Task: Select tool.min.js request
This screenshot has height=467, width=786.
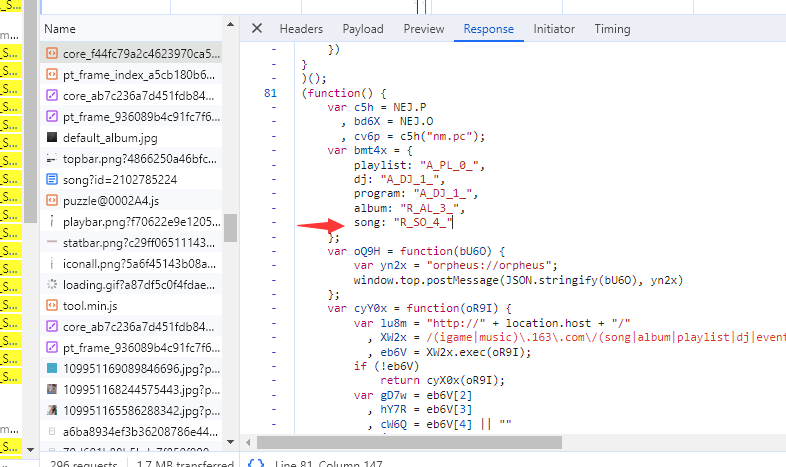Action: (131, 306)
